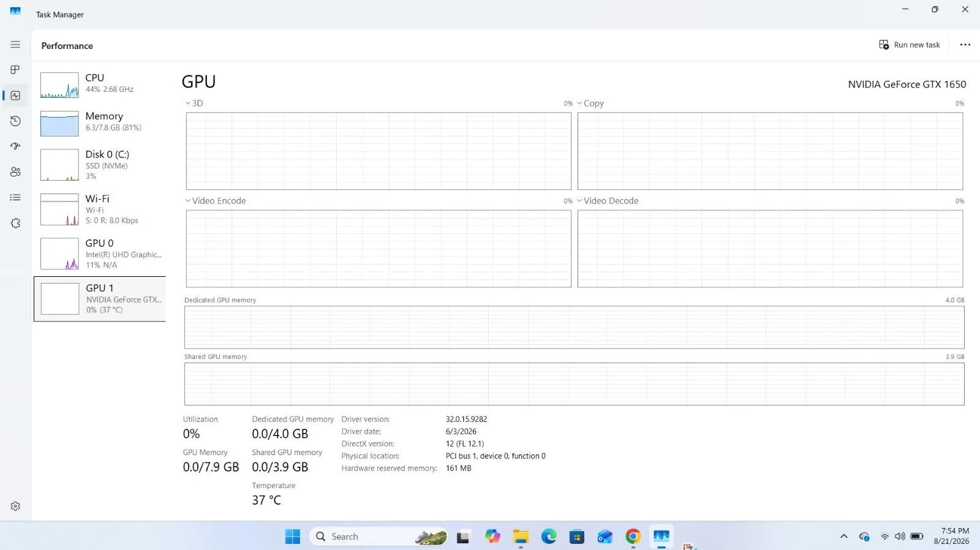Launch Microsoft Edge from the taskbar
980x550 pixels.
coord(549,537)
